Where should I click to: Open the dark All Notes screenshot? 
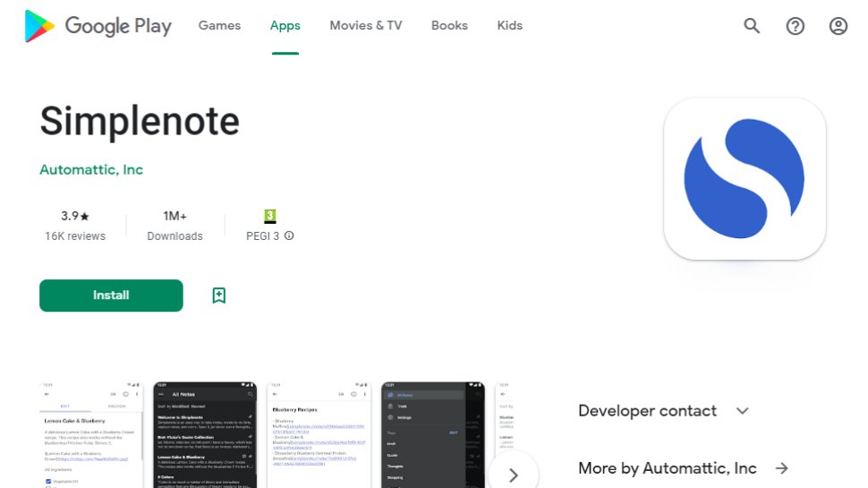(205, 435)
